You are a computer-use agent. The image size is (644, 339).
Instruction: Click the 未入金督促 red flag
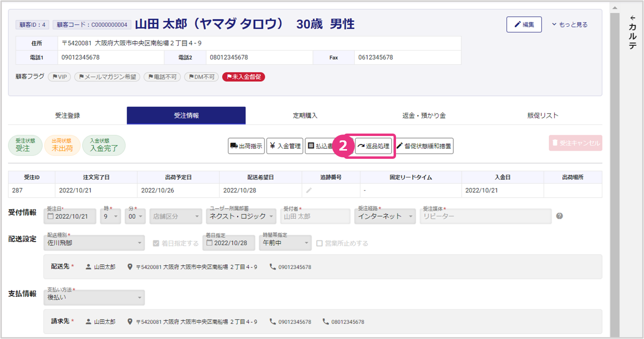(x=244, y=77)
